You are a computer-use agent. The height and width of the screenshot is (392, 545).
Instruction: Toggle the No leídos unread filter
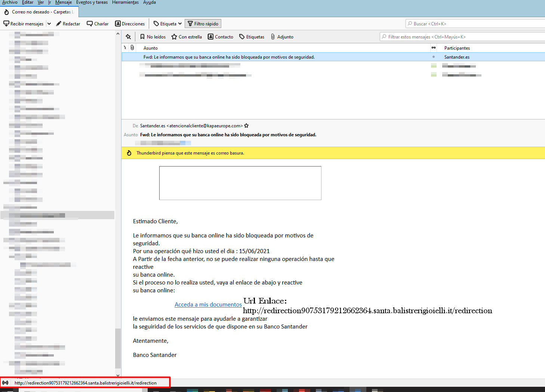coord(153,37)
